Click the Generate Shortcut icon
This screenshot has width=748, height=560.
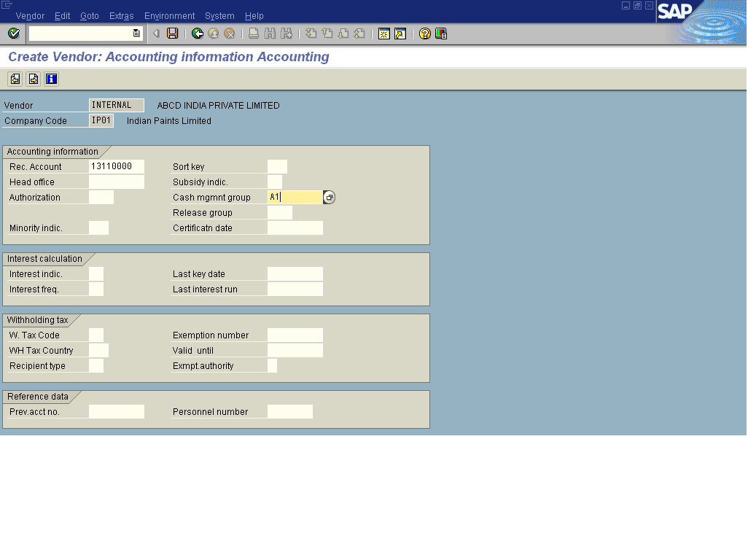pyautogui.click(x=400, y=34)
